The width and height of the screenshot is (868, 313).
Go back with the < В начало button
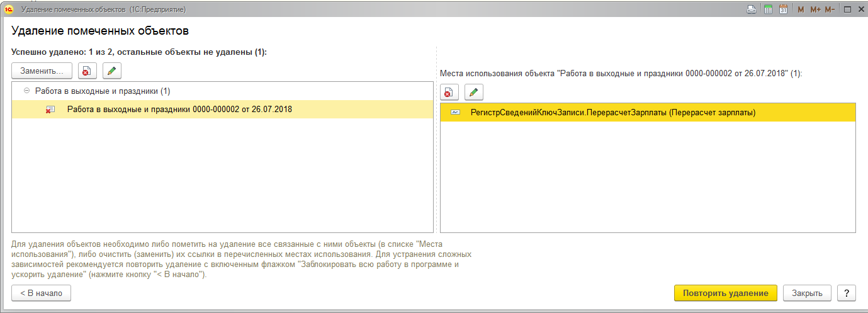(41, 293)
